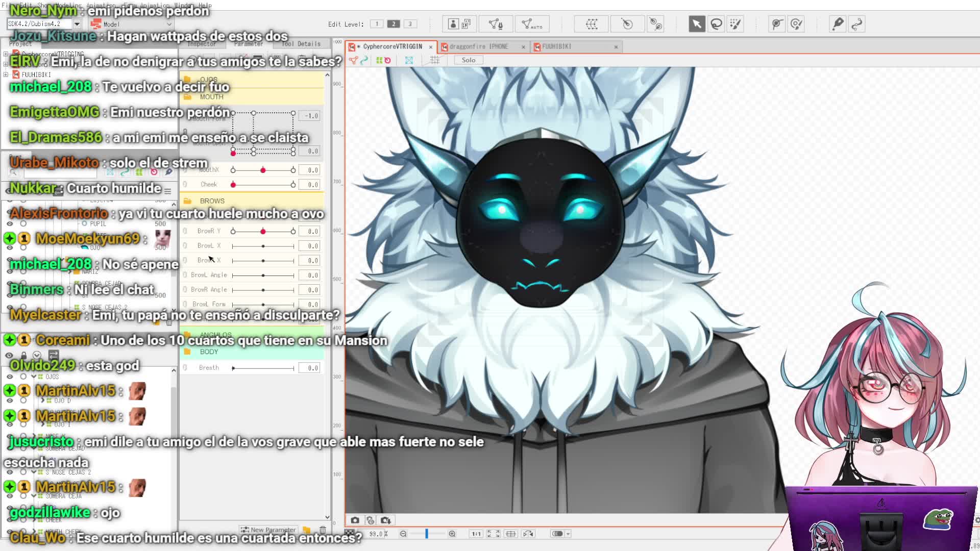Image resolution: width=980 pixels, height=551 pixels.
Task: Click the New Parameter button
Action: (268, 530)
